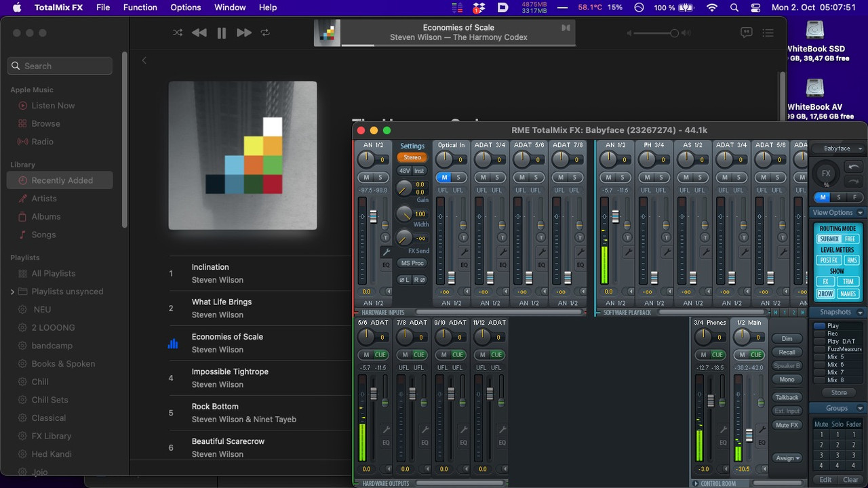Click the Recall button
Viewport: 868px width, 488px height.
click(x=787, y=352)
